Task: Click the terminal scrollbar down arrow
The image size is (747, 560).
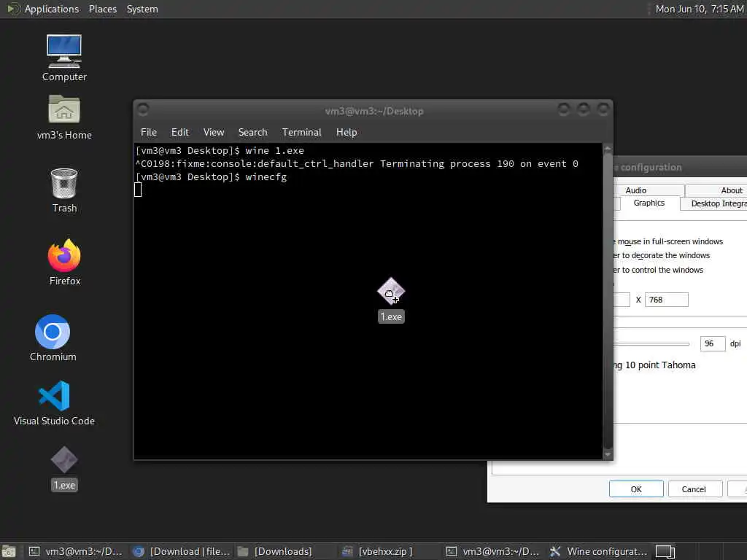Action: coord(608,454)
